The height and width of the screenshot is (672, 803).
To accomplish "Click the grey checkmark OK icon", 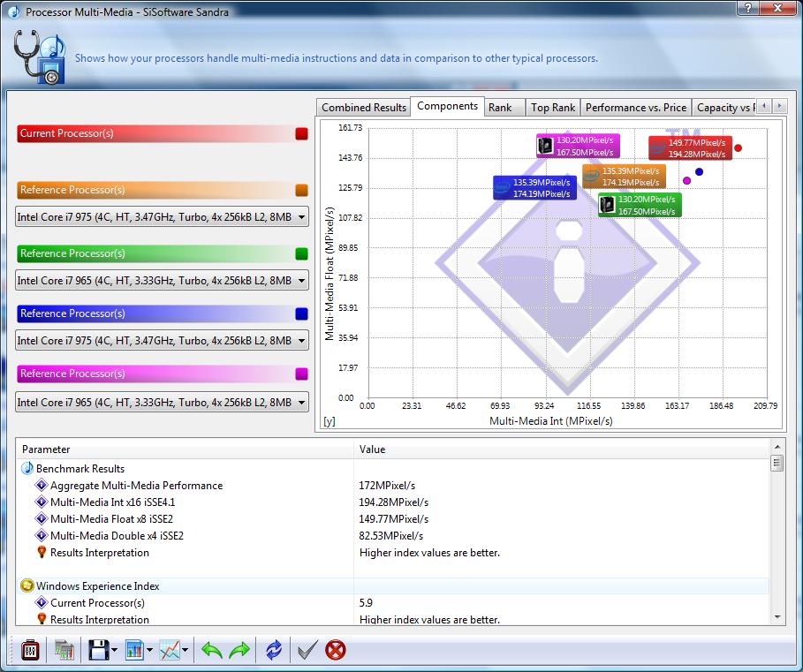I will point(307,651).
